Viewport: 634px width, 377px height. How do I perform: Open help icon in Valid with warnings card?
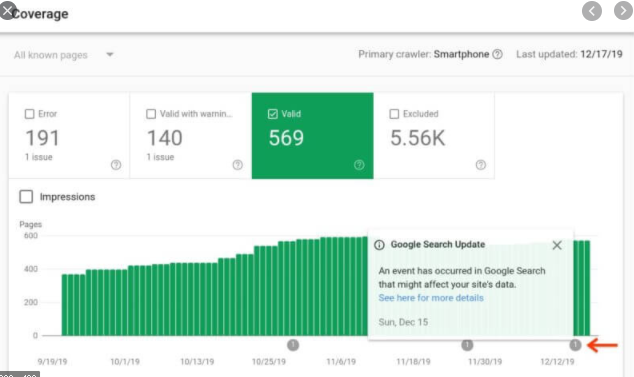[238, 165]
